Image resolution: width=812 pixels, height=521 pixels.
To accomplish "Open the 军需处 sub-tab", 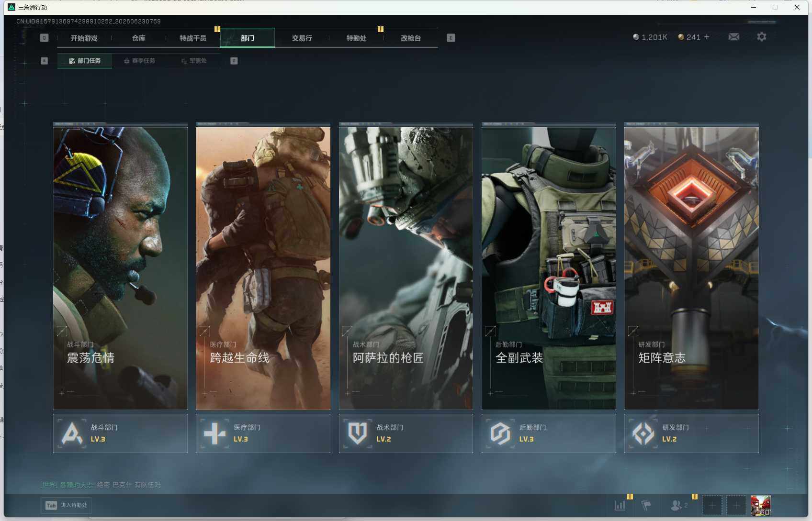I will coord(194,61).
